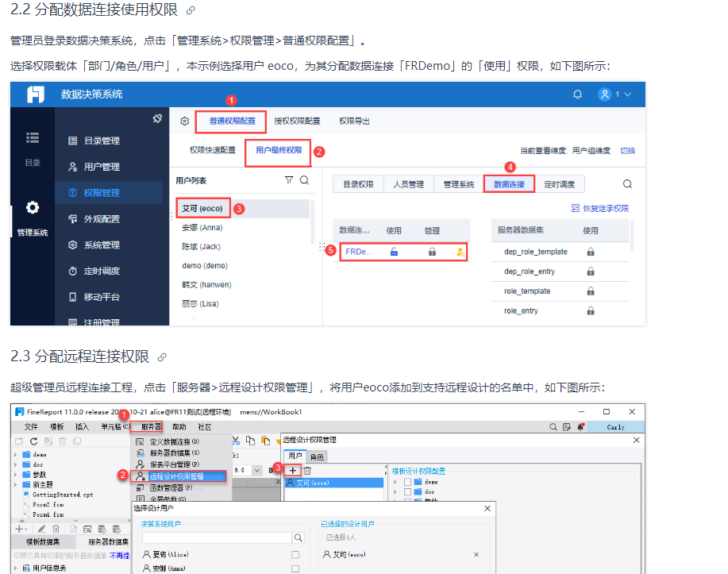Toggle the dep_role_template 使用 lock
Screen dimensions: 728x574
click(591, 252)
